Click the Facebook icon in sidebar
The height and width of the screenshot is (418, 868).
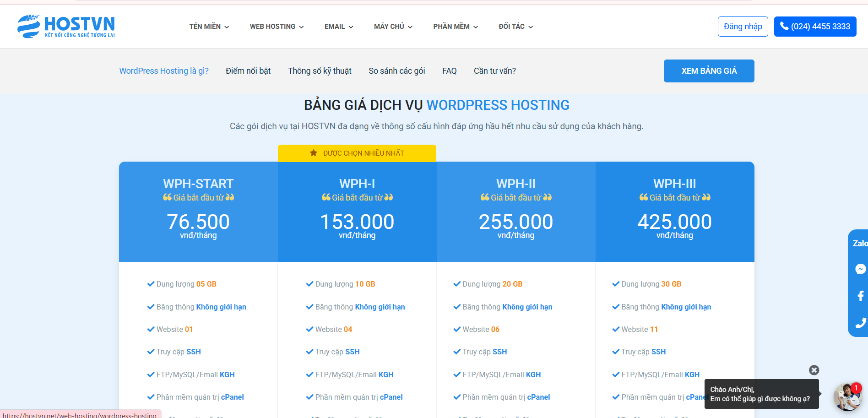[x=860, y=296]
